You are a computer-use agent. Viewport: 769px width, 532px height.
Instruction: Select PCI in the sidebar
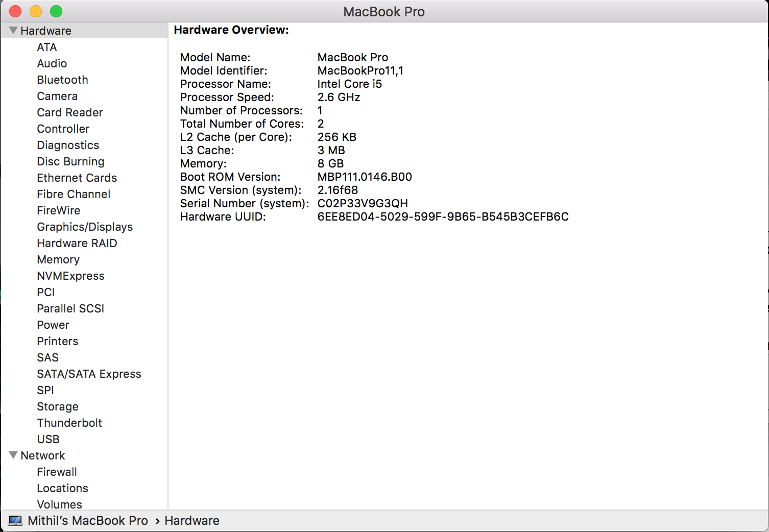[46, 292]
